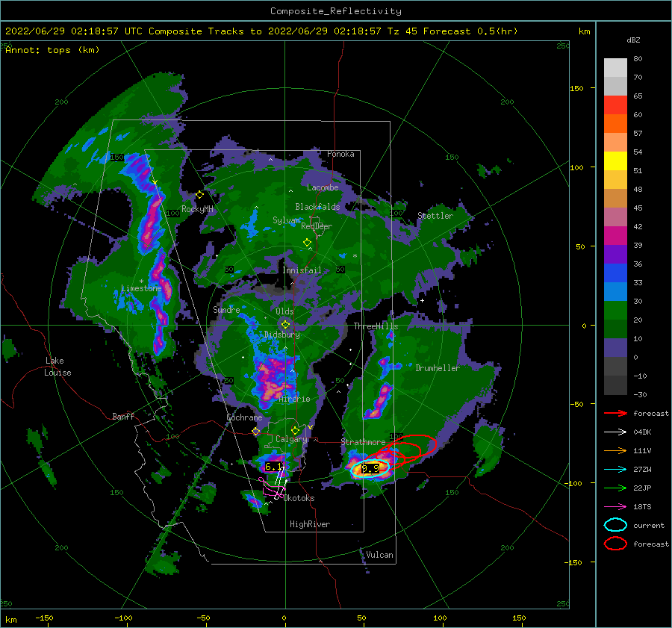
Task: Click the Lacombe label
Action: pos(323,187)
